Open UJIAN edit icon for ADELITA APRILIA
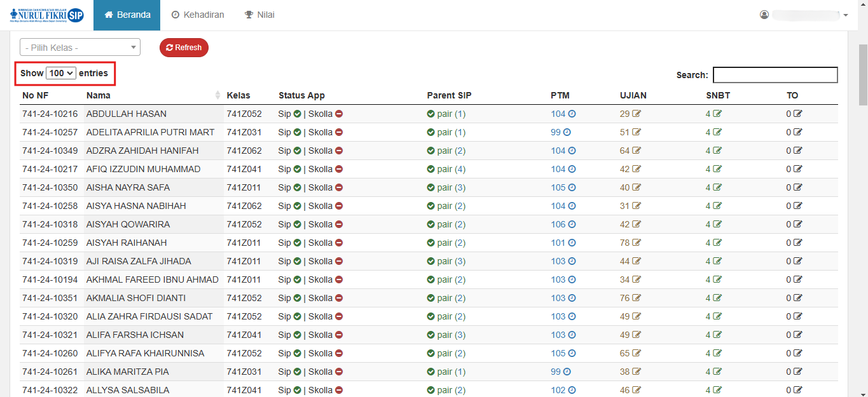 tap(636, 133)
